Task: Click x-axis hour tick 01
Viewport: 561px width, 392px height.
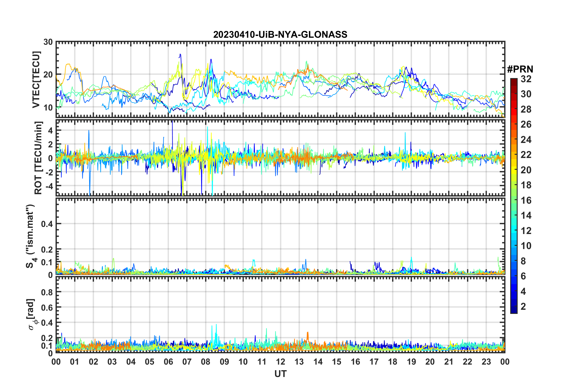Action: click(x=75, y=362)
